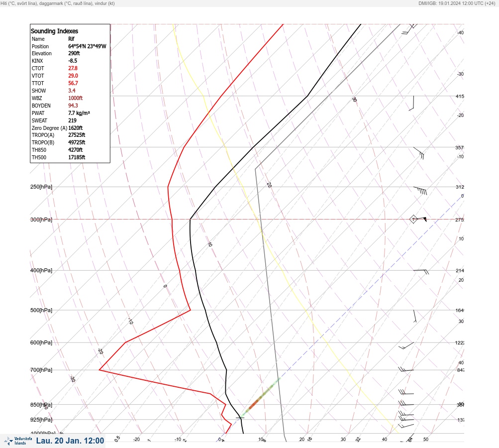The image size is (499, 448).
Task: Click the elevation value 290ft
Action: 74,53
